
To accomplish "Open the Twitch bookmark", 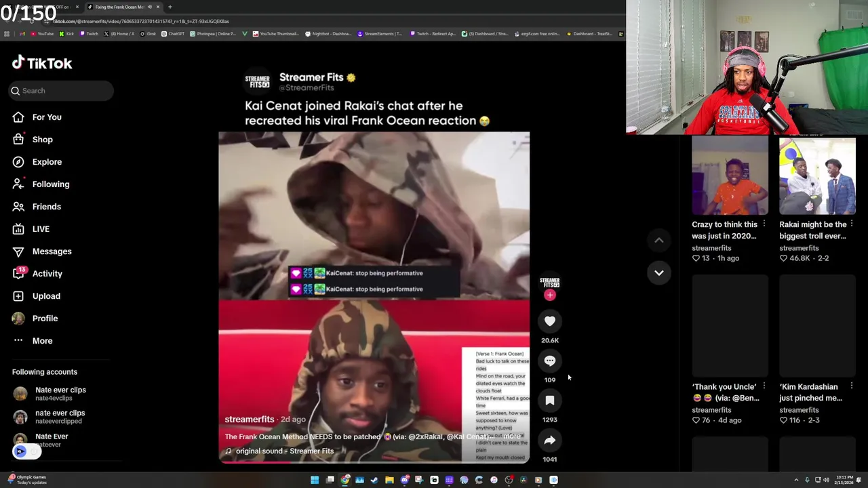I will pos(88,34).
